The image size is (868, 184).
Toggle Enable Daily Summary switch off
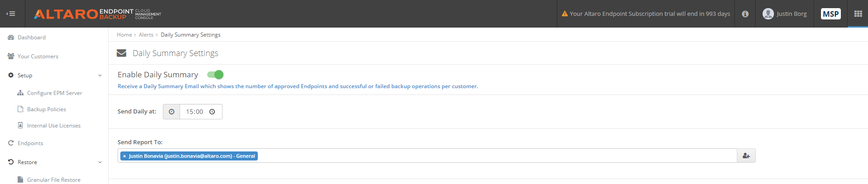pyautogui.click(x=215, y=75)
